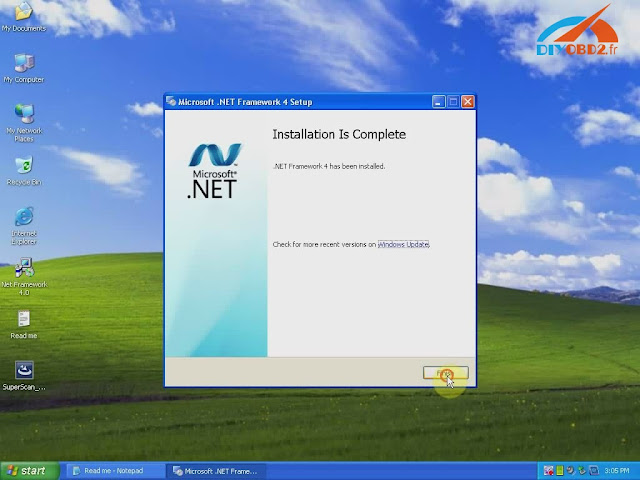Select the Read me text file icon
640x480 pixels.
click(24, 324)
